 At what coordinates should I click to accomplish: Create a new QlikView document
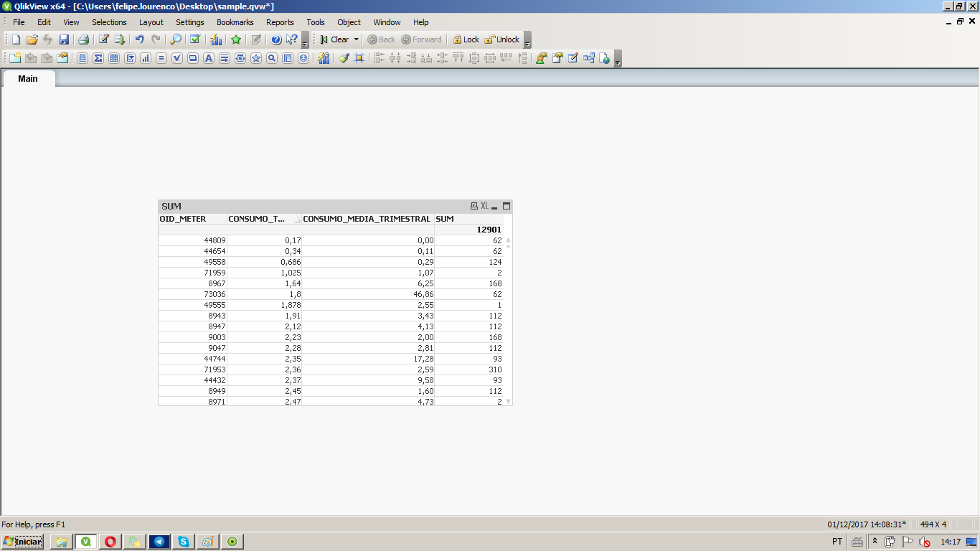[x=16, y=39]
